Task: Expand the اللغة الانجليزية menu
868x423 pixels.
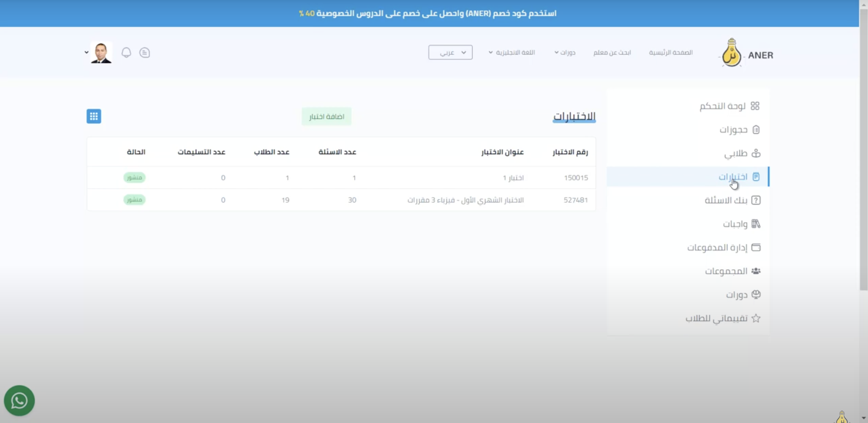Action: coord(512,53)
